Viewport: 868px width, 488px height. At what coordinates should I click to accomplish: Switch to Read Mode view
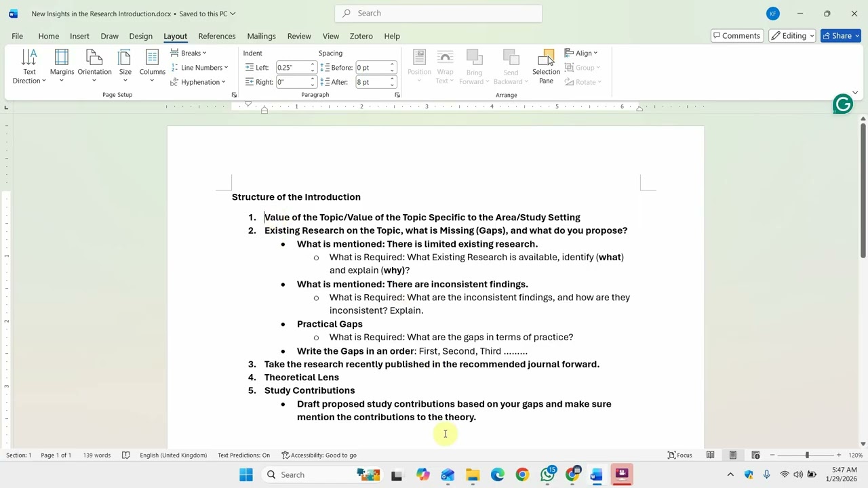point(710,455)
